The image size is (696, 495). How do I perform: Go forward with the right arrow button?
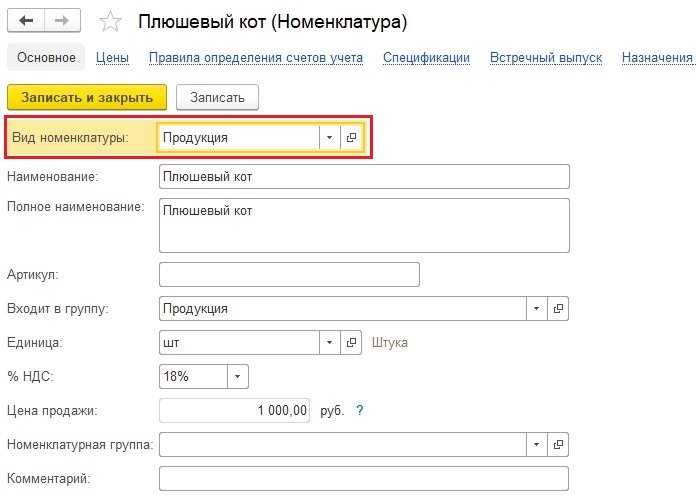(62, 20)
